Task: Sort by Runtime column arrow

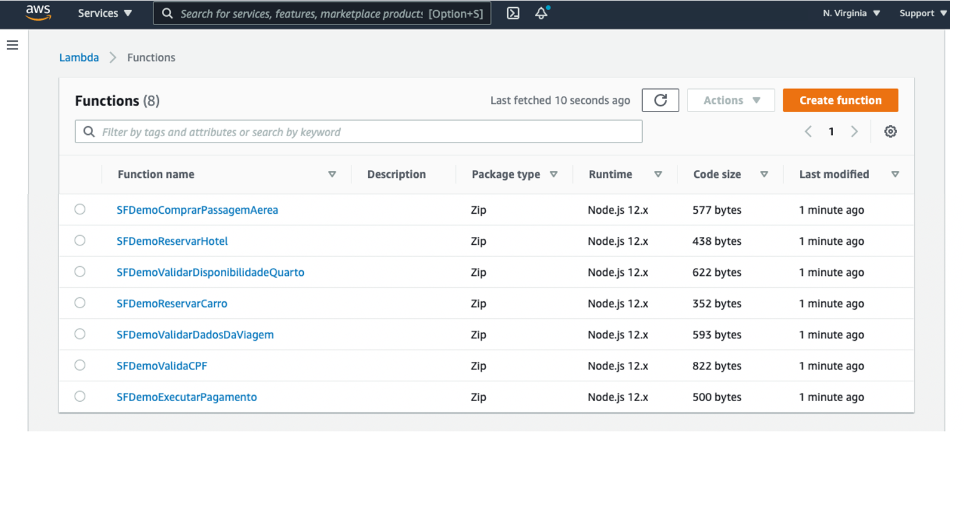Action: [x=658, y=174]
